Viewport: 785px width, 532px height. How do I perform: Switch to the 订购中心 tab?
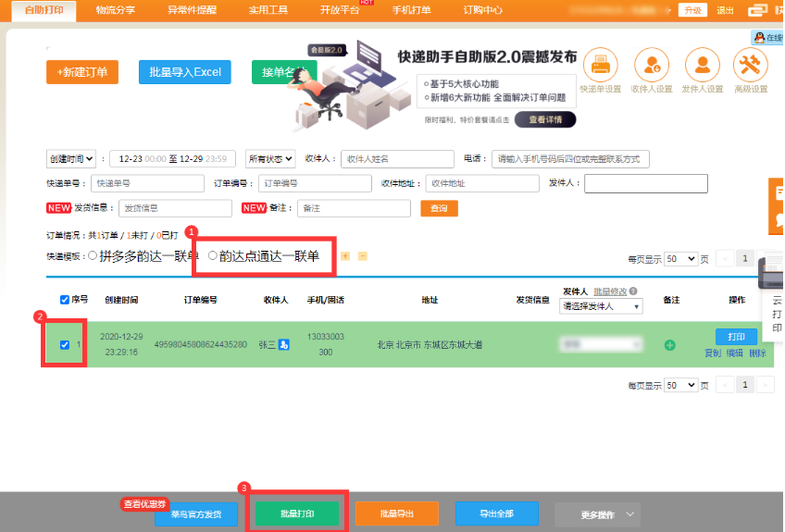click(483, 10)
